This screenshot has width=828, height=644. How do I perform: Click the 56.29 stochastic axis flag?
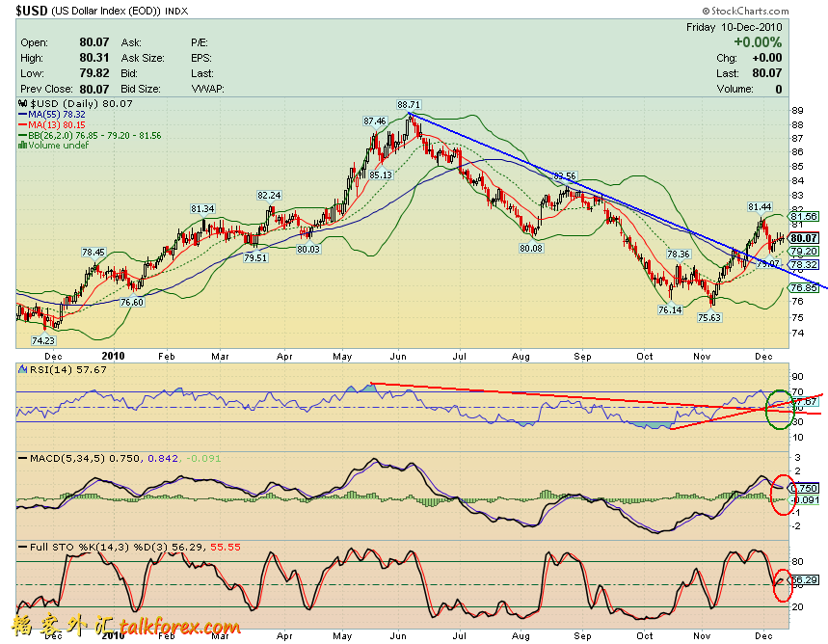click(x=804, y=580)
